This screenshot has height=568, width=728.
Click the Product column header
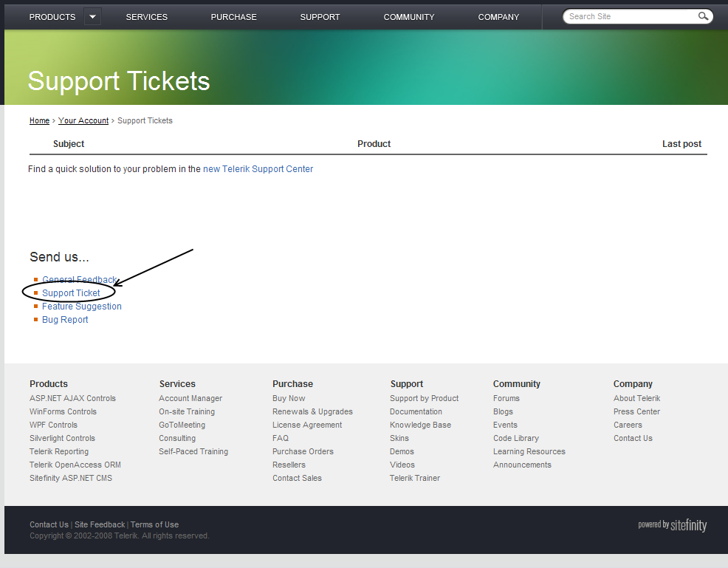click(374, 144)
